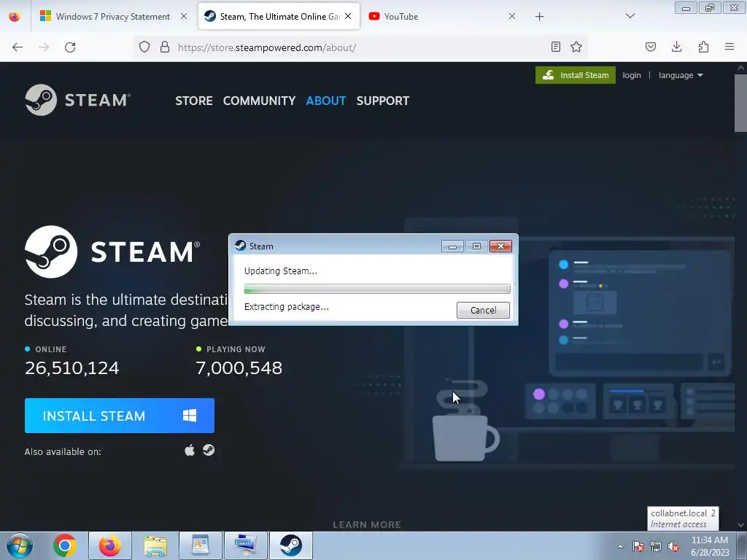This screenshot has width=747, height=560.
Task: Click the green Install Steam header button
Action: 576,75
